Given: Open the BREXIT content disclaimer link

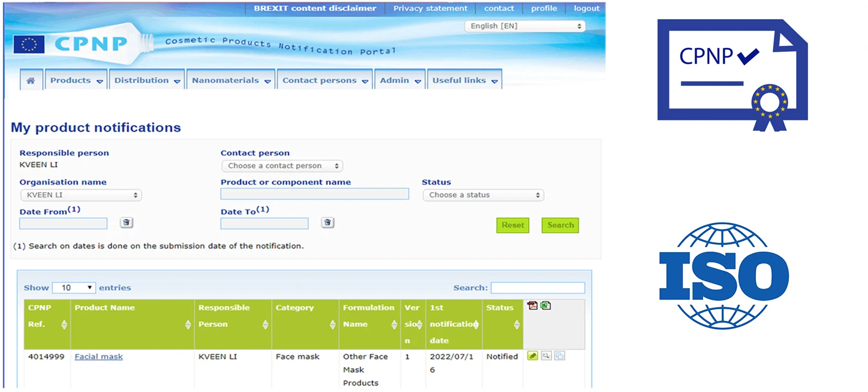Looking at the screenshot, I should (315, 8).
